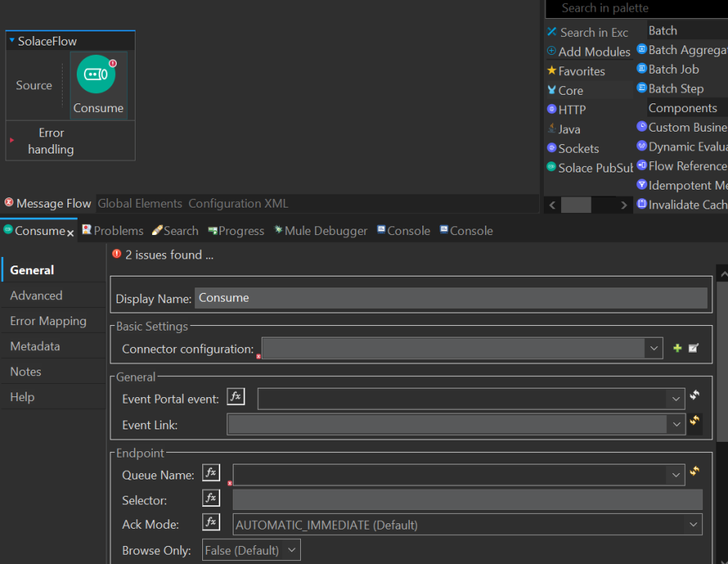
Task: Pick the Dynamic Evaluate component
Action: pyautogui.click(x=682, y=146)
